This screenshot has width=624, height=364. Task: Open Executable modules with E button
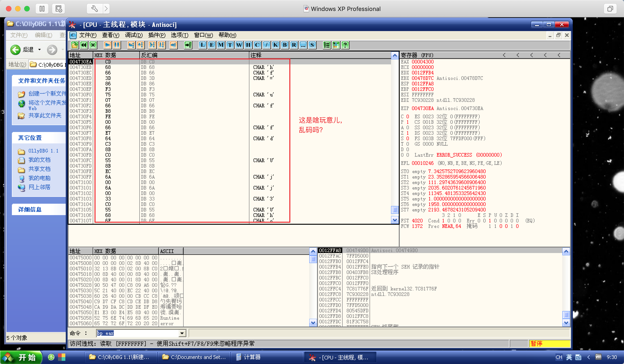(x=212, y=45)
